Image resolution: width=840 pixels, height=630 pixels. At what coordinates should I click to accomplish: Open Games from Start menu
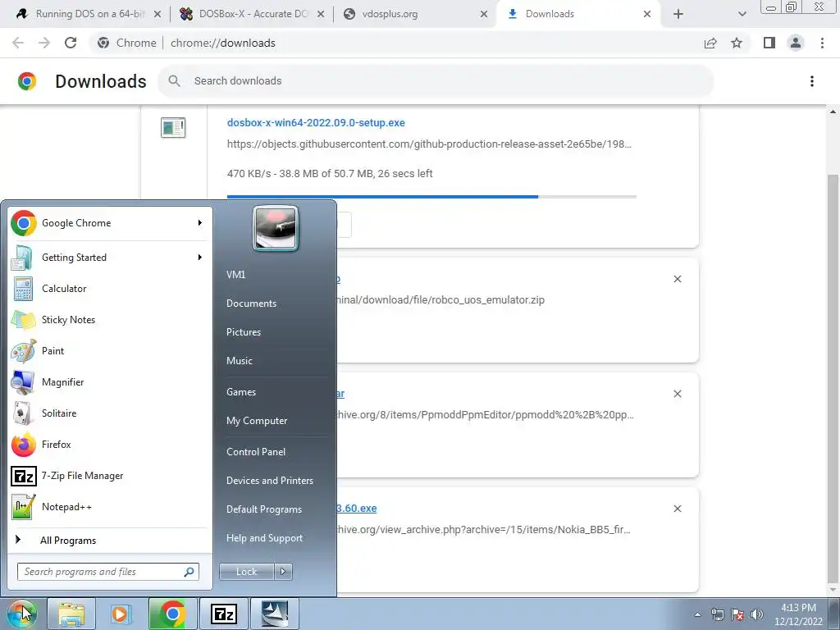point(241,392)
